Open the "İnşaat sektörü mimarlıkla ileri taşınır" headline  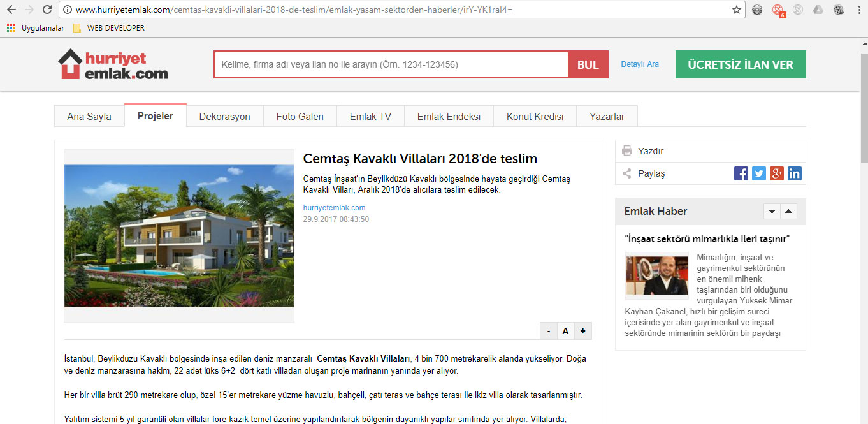(707, 239)
